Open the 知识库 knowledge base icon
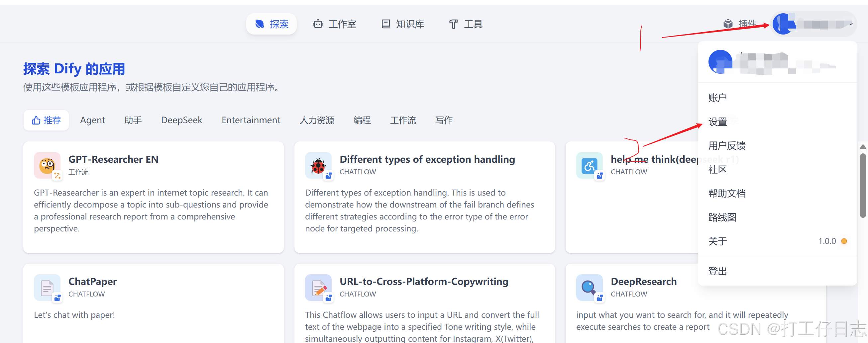Viewport: 868px width, 343px height. click(386, 24)
